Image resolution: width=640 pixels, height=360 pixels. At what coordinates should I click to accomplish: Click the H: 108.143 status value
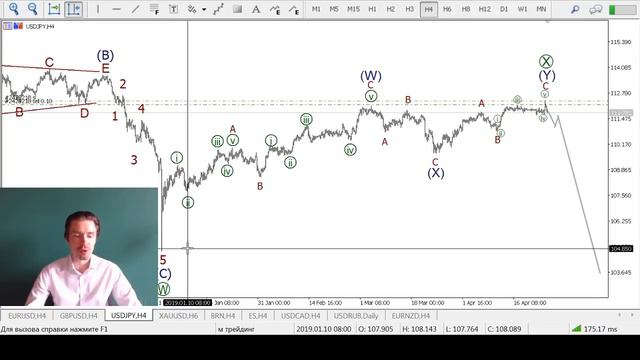pyautogui.click(x=419, y=329)
